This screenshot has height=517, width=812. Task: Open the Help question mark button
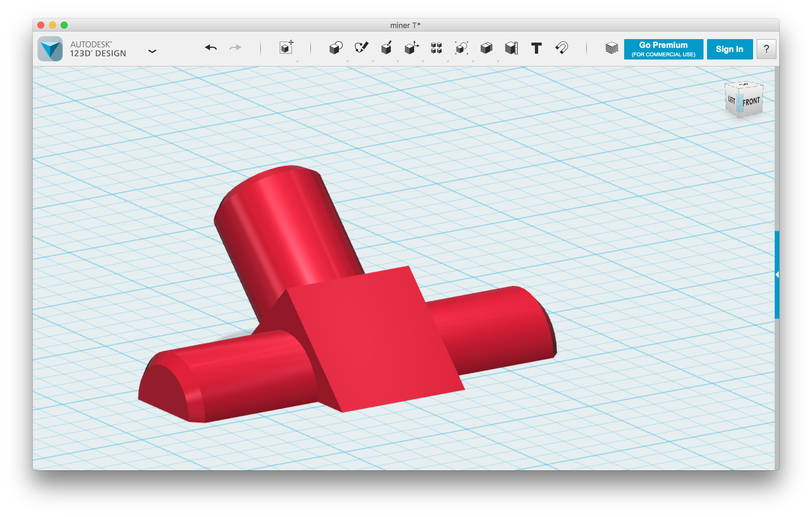coord(766,49)
